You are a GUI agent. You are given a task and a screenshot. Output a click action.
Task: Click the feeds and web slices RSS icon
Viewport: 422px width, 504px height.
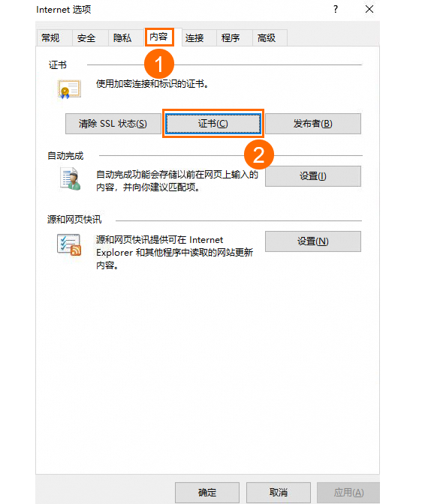[x=69, y=245]
